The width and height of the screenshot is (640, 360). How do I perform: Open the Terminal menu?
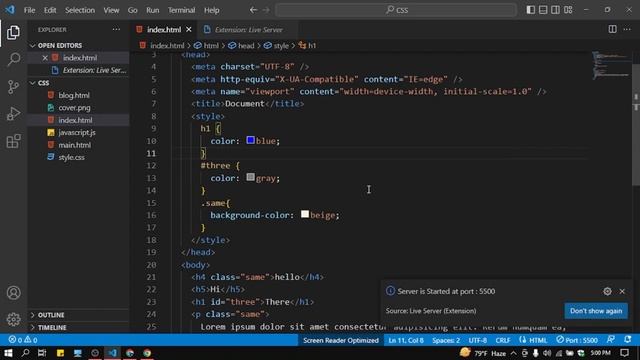[x=181, y=10]
